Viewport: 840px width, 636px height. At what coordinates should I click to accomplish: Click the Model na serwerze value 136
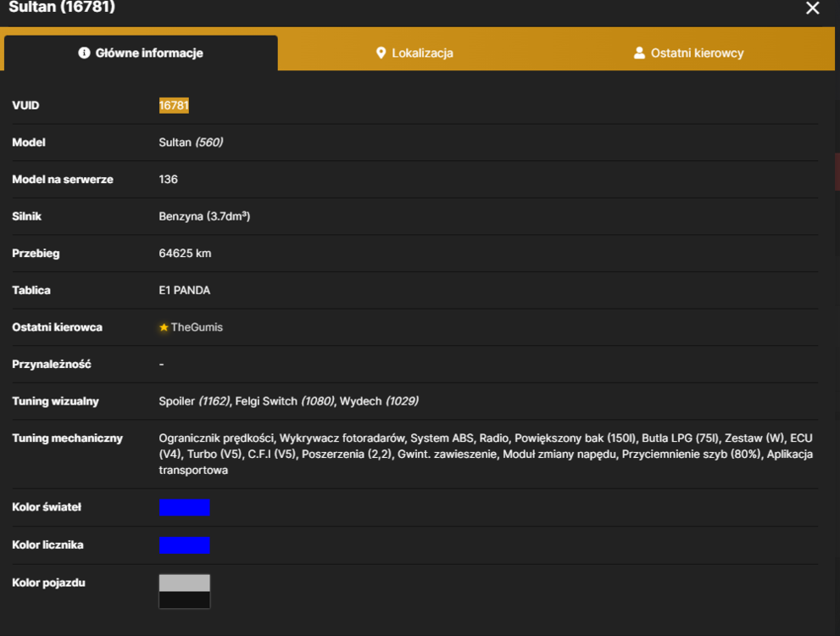(x=168, y=180)
